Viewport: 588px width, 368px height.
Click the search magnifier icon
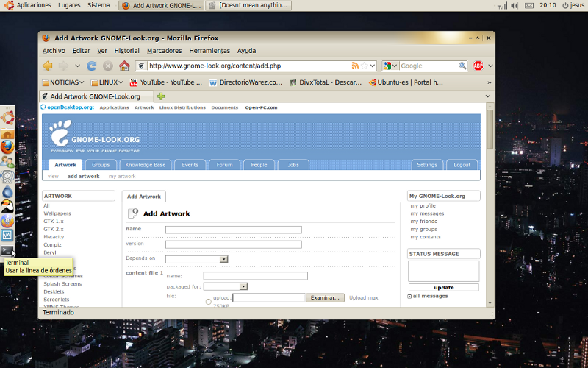coord(462,66)
